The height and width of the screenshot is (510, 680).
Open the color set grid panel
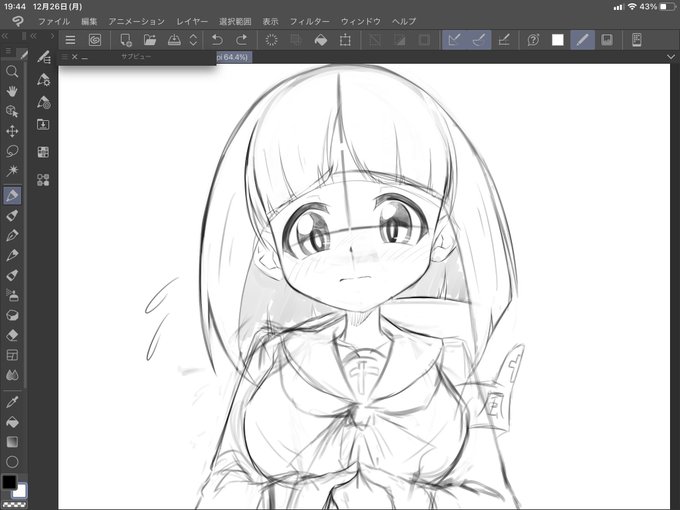43,152
